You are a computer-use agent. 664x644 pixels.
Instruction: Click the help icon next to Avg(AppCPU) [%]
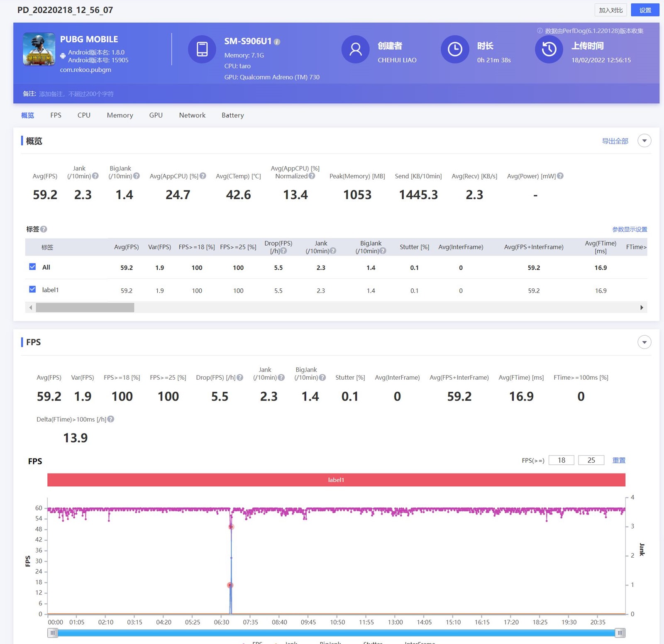(203, 176)
